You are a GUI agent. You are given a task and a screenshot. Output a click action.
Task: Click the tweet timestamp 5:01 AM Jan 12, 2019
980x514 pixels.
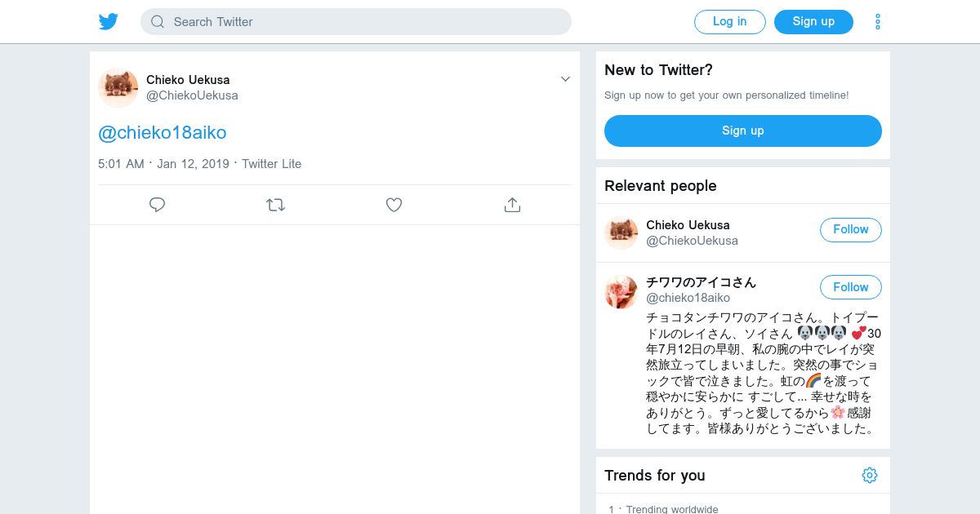(x=163, y=164)
